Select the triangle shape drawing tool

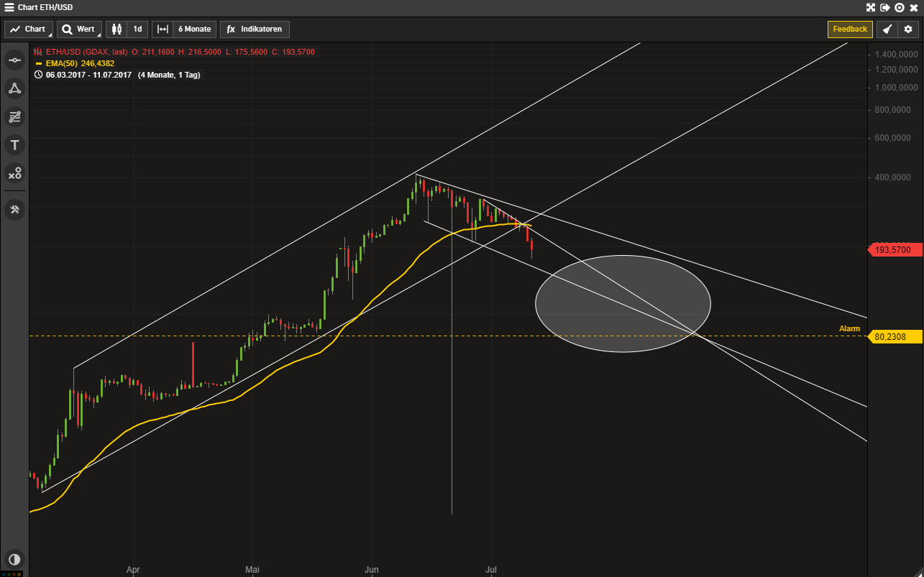[14, 88]
